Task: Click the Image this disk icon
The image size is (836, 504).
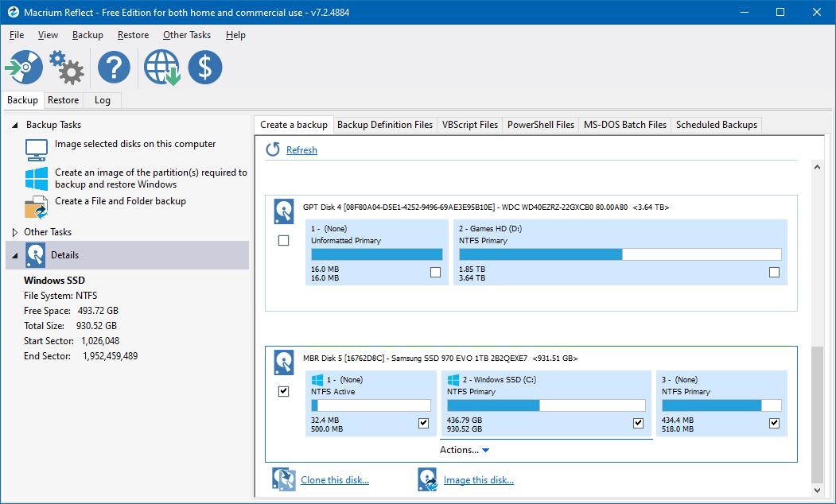Action: (x=428, y=479)
